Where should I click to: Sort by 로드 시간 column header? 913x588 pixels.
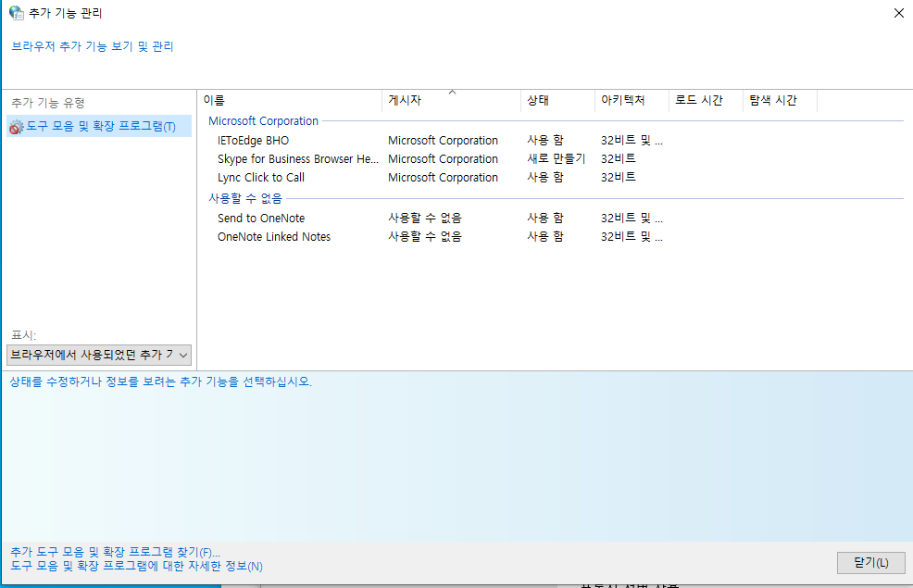coord(706,100)
